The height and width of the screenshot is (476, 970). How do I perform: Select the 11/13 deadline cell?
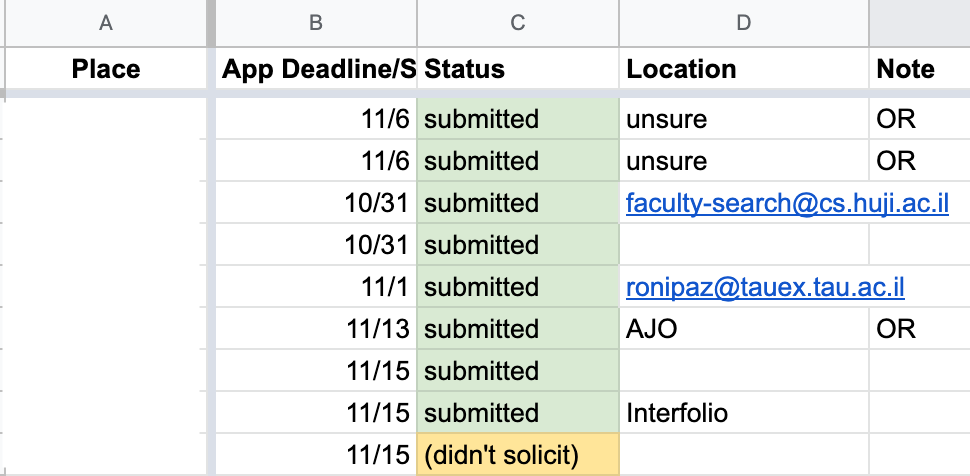pos(316,329)
